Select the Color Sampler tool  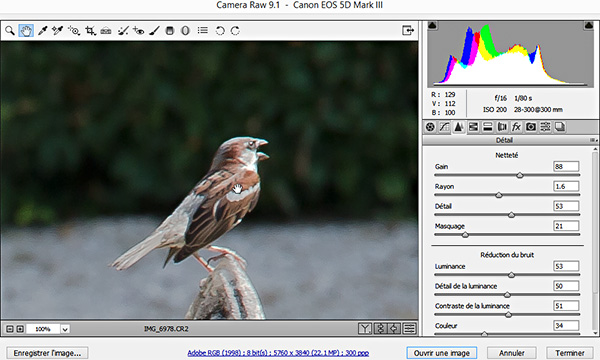58,31
